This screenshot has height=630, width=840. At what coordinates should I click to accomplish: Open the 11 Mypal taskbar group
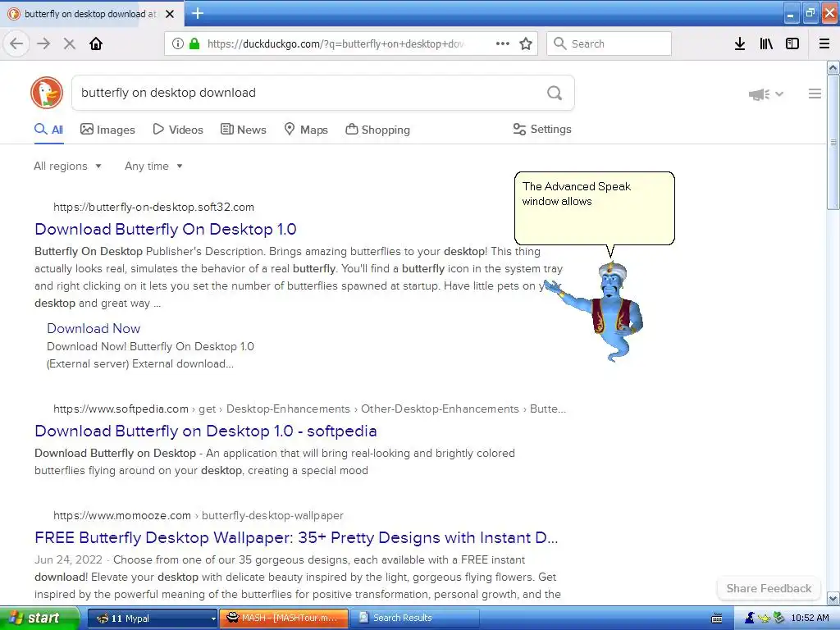click(x=152, y=619)
